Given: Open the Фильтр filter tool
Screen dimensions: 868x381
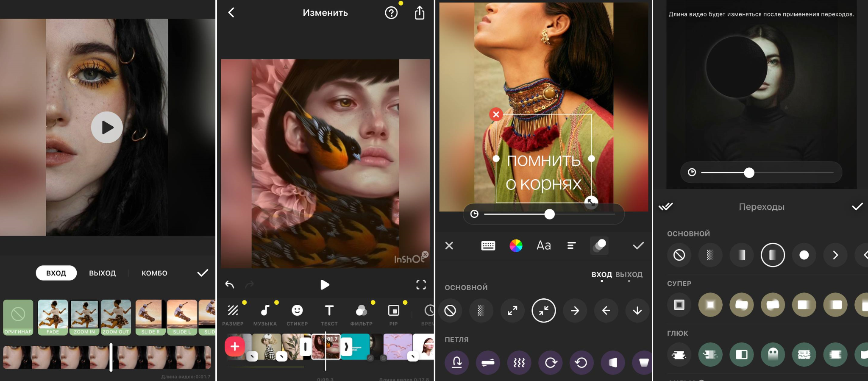Looking at the screenshot, I should (361, 315).
